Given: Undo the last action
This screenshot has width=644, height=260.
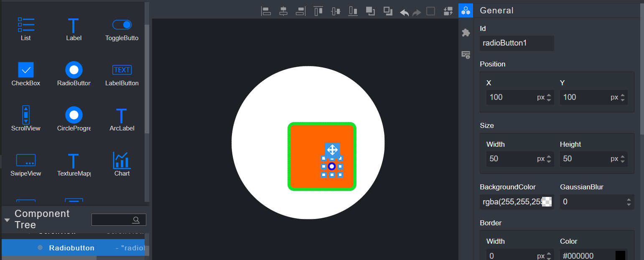Looking at the screenshot, I should click(x=404, y=12).
